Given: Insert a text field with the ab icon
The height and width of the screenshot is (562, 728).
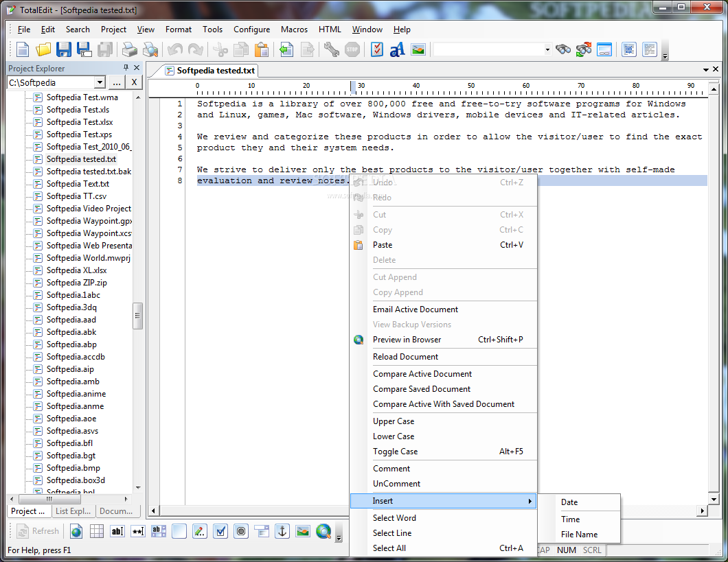Looking at the screenshot, I should (x=117, y=531).
